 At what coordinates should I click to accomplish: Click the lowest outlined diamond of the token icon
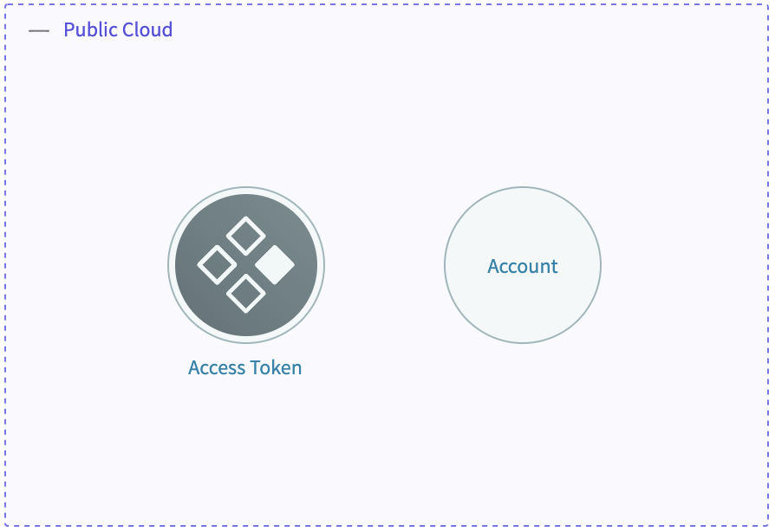pyautogui.click(x=246, y=294)
